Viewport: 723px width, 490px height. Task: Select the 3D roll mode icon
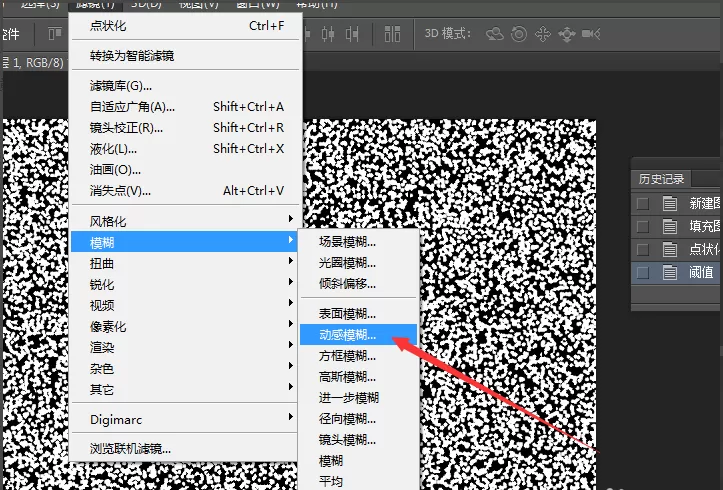519,34
